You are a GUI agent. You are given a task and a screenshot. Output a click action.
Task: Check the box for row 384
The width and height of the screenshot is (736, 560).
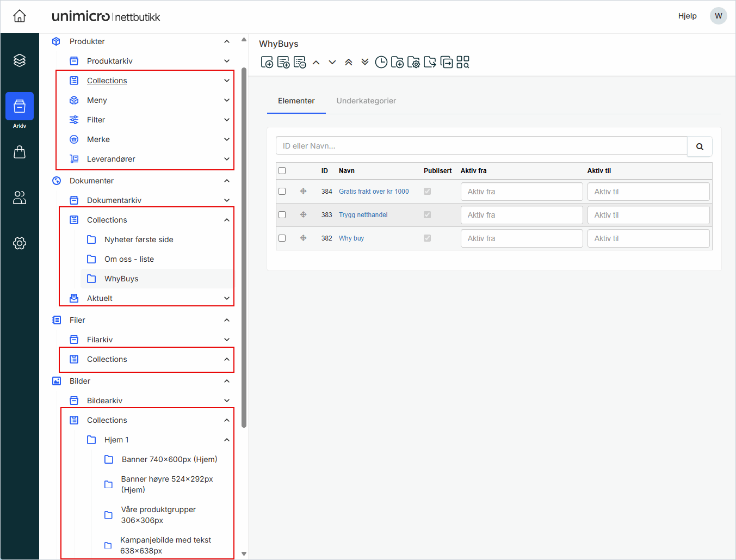[282, 192]
